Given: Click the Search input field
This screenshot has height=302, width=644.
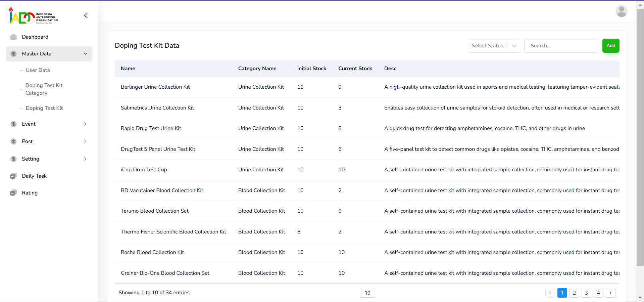Looking at the screenshot, I should click(x=561, y=46).
